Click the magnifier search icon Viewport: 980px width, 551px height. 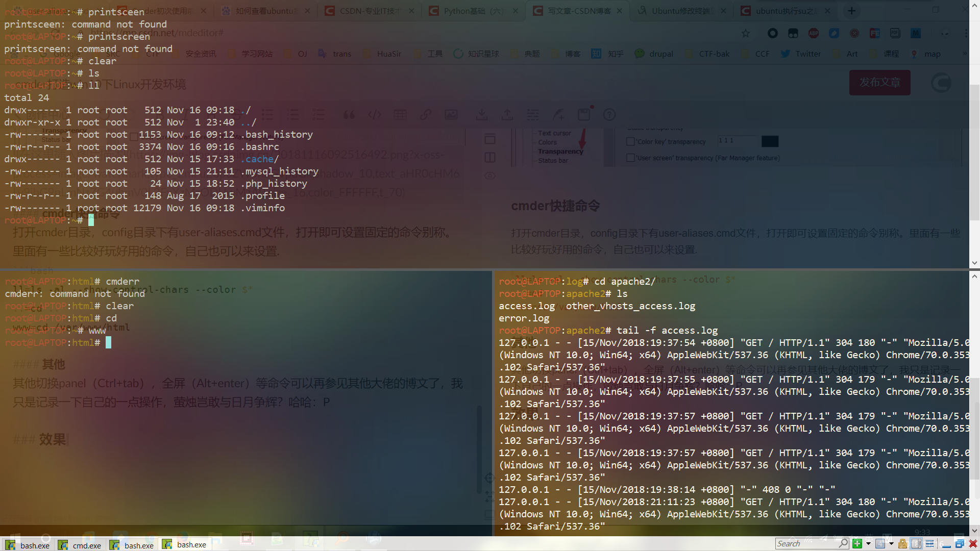click(843, 543)
